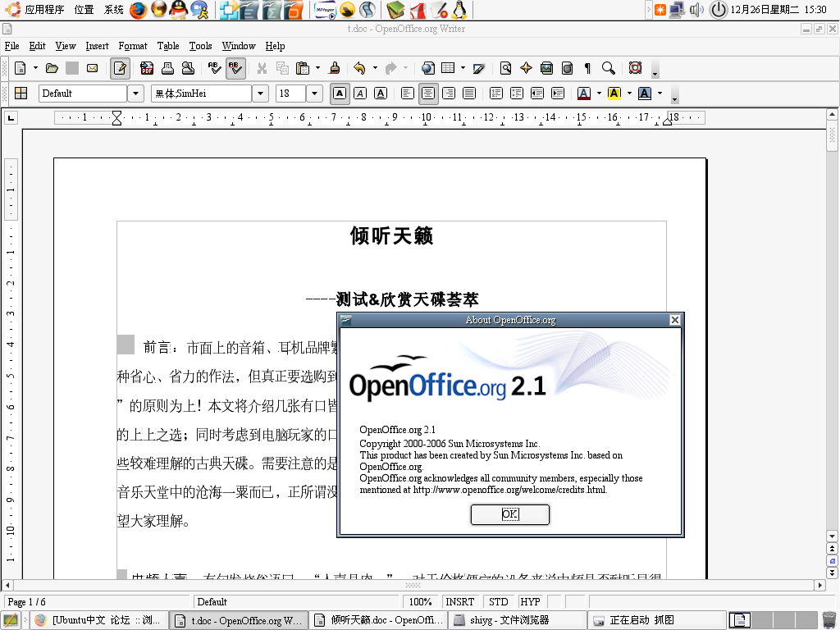Send document as e-mail icon
Screen dimensions: 840x630
92,68
